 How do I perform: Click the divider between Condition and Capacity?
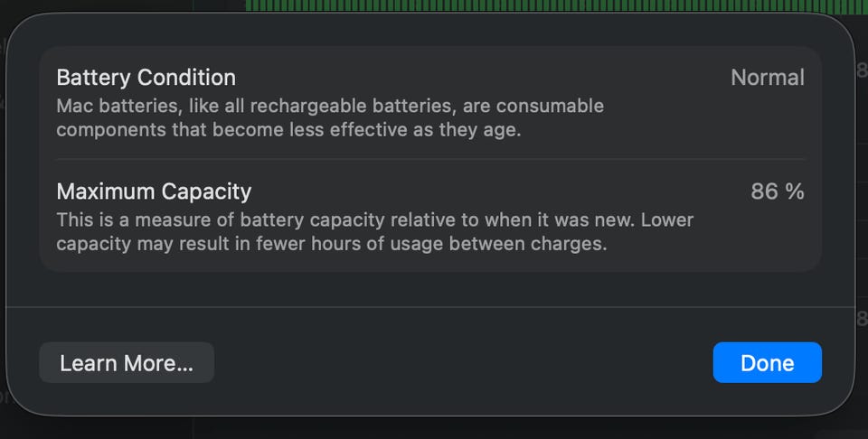pos(430,159)
